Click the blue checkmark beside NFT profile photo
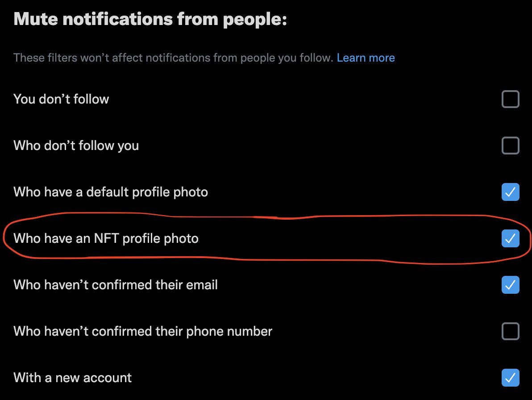Screen dimensions: 532x400 coord(510,238)
